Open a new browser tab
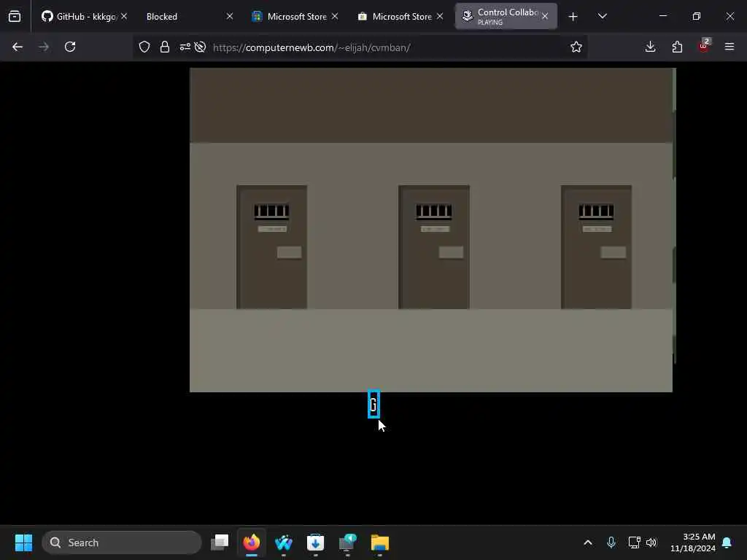Image resolution: width=747 pixels, height=560 pixels. pos(573,17)
